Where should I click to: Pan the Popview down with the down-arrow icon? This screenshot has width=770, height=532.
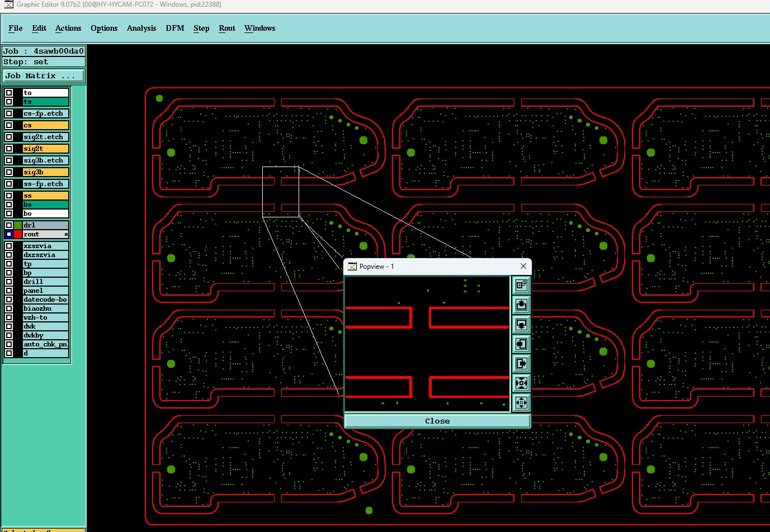tap(521, 325)
